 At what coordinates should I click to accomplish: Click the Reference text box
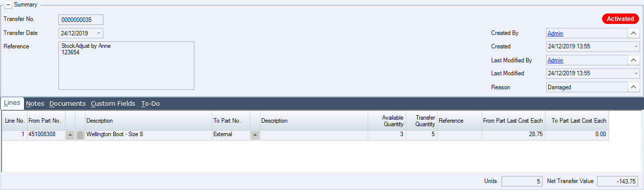[x=126, y=65]
